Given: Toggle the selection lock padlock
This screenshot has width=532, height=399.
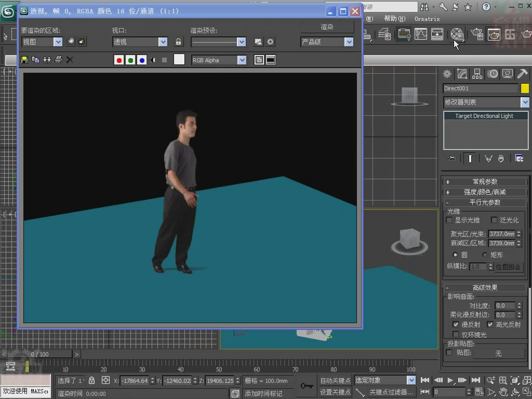Looking at the screenshot, I should 91,380.
